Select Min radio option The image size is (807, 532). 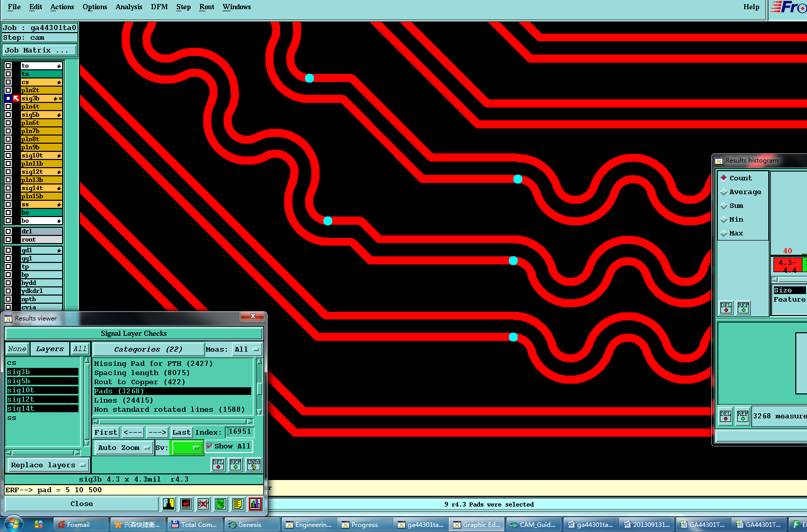pyautogui.click(x=723, y=220)
